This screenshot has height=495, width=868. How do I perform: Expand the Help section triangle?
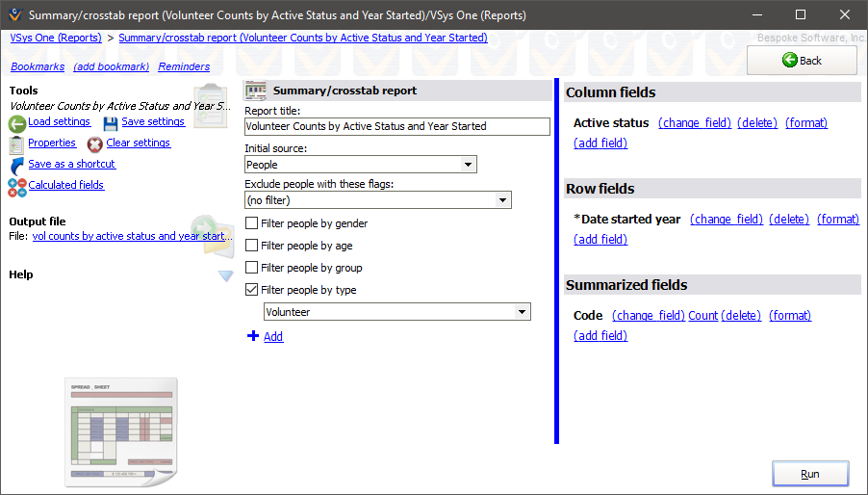click(226, 275)
